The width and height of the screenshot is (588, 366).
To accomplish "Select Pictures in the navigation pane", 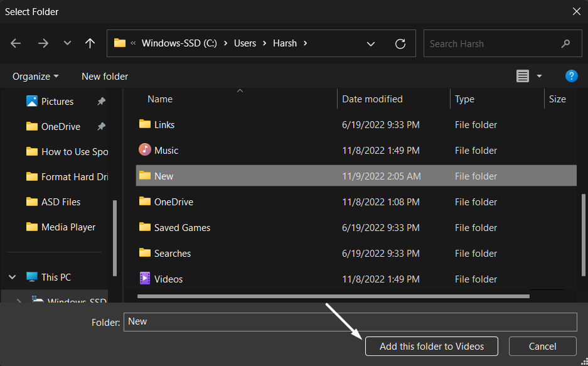I will coord(57,101).
